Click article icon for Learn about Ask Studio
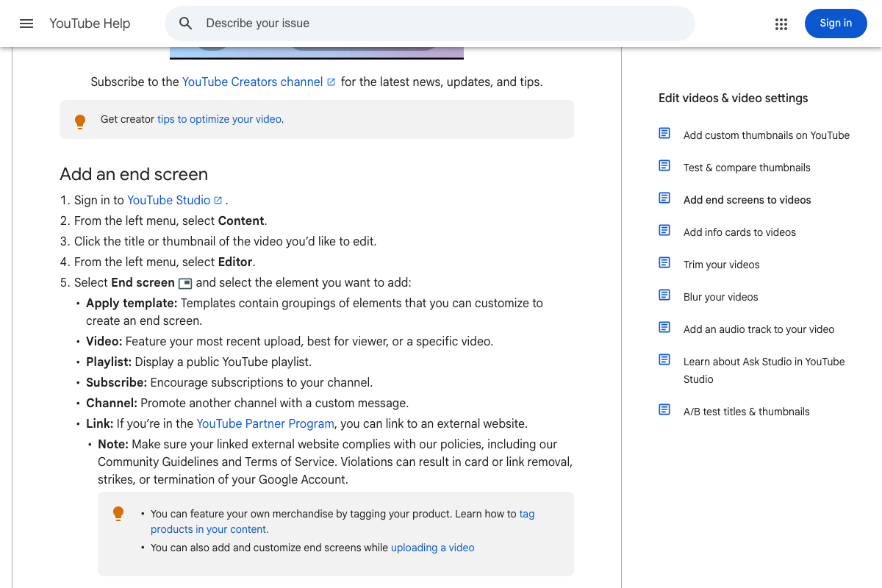This screenshot has height=588, width=882. point(664,360)
